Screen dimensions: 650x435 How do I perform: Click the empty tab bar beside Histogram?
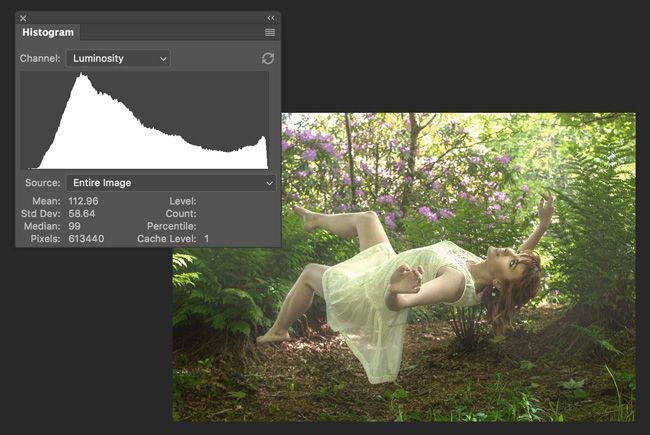(x=172, y=32)
